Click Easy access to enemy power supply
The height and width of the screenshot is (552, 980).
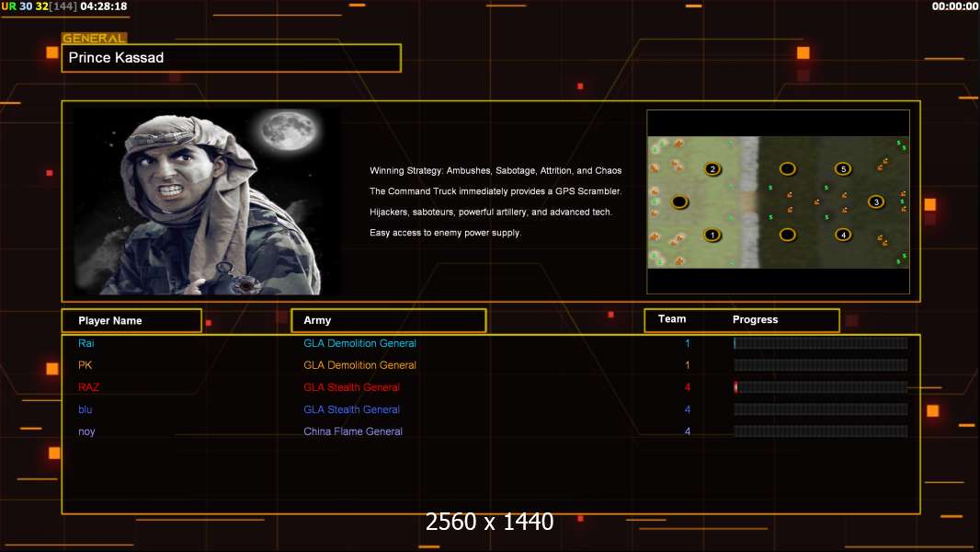445,233
